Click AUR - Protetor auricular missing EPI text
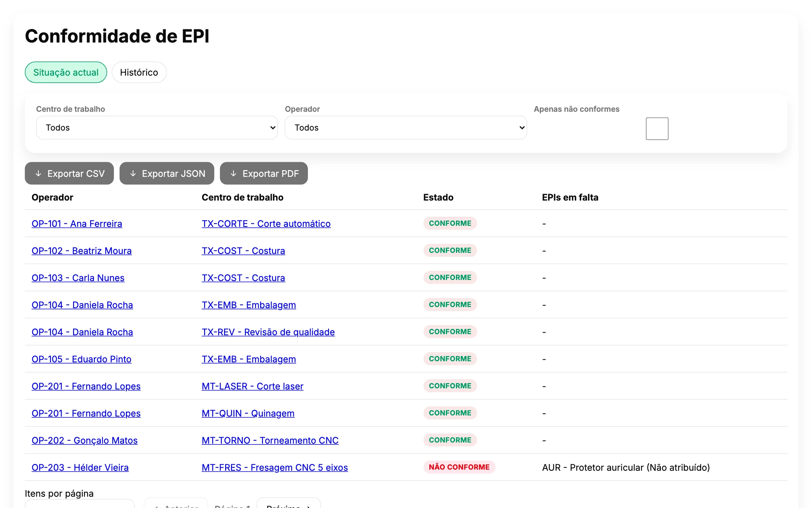 [626, 467]
